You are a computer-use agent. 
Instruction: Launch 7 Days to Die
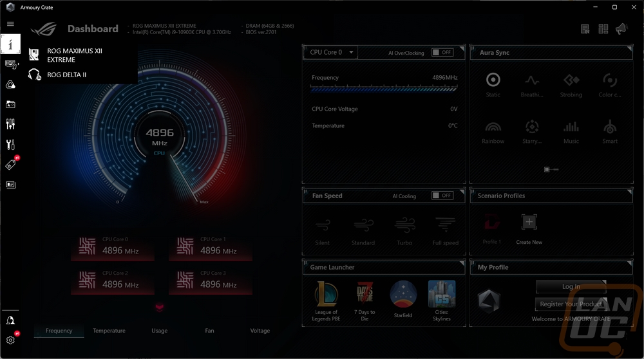point(365,301)
